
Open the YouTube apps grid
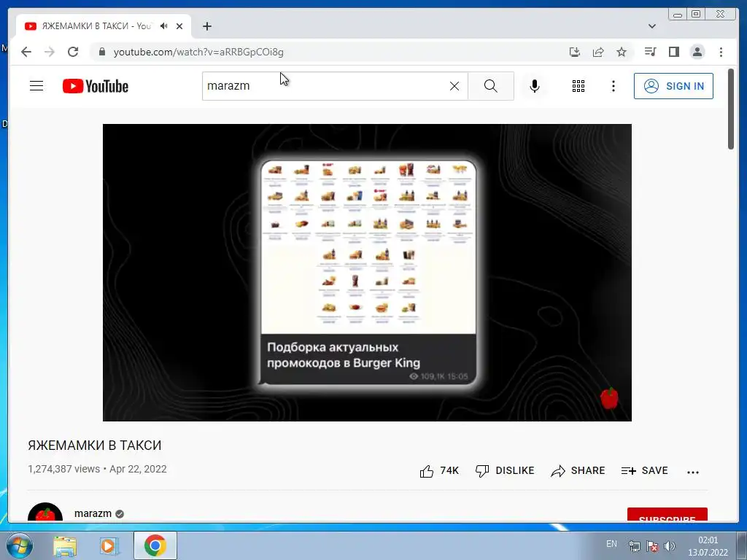pos(578,86)
